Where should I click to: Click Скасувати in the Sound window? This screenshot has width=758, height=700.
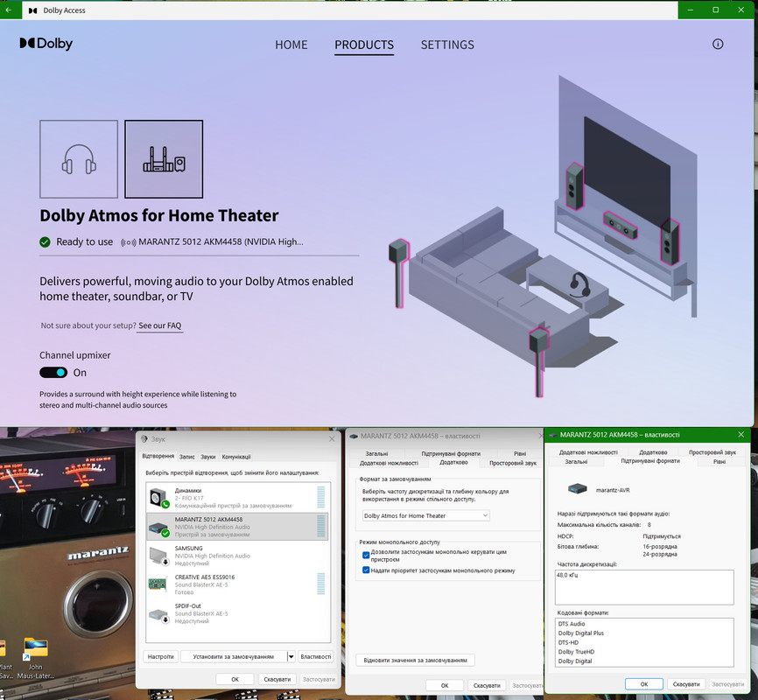pyautogui.click(x=277, y=679)
